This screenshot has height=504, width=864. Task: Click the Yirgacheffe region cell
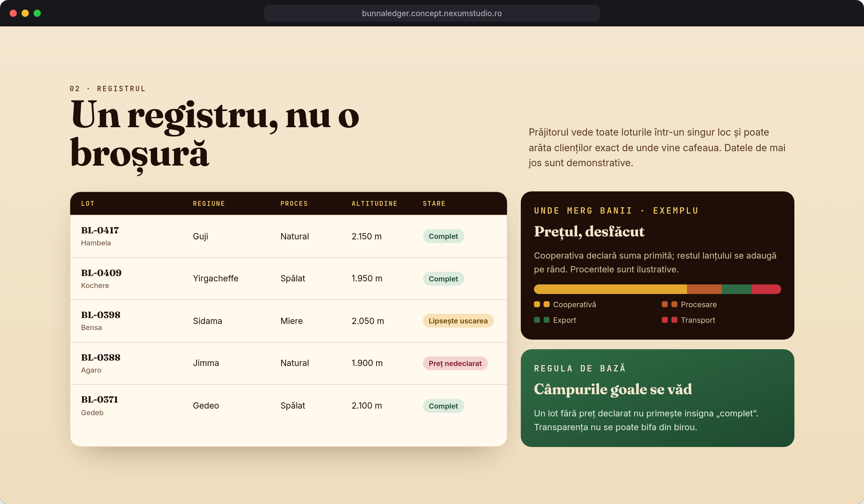tap(215, 278)
